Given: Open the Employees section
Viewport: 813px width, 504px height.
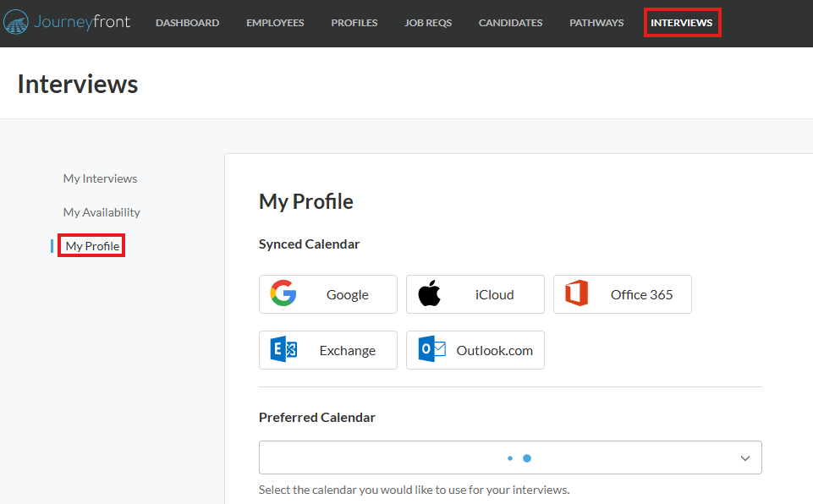Looking at the screenshot, I should (275, 23).
